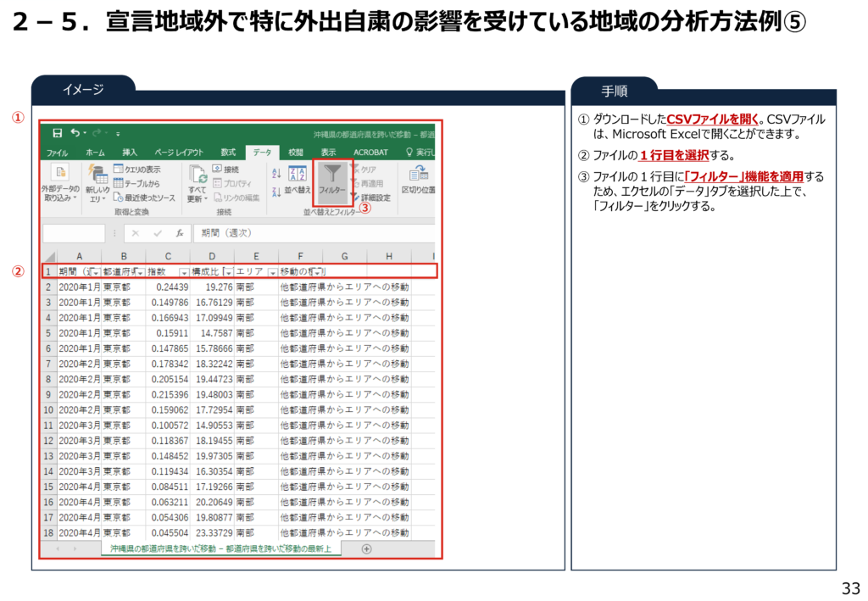Open filter dropdown for エリア column
The height and width of the screenshot is (601, 868).
click(272, 272)
